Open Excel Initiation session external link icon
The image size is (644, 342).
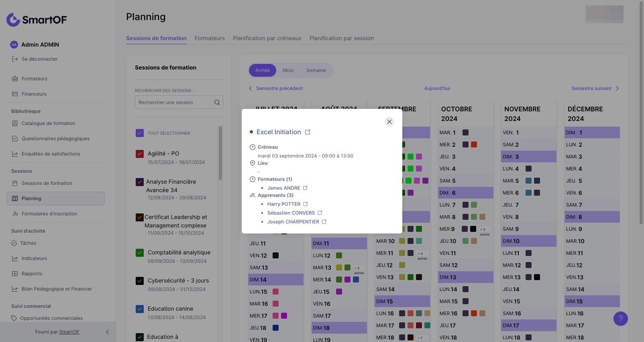click(x=308, y=132)
